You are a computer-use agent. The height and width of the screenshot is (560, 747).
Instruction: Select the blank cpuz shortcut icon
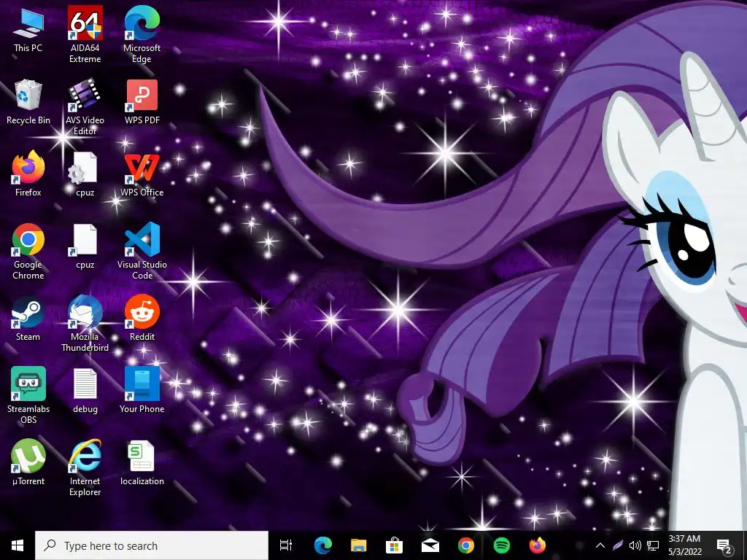coord(85,246)
